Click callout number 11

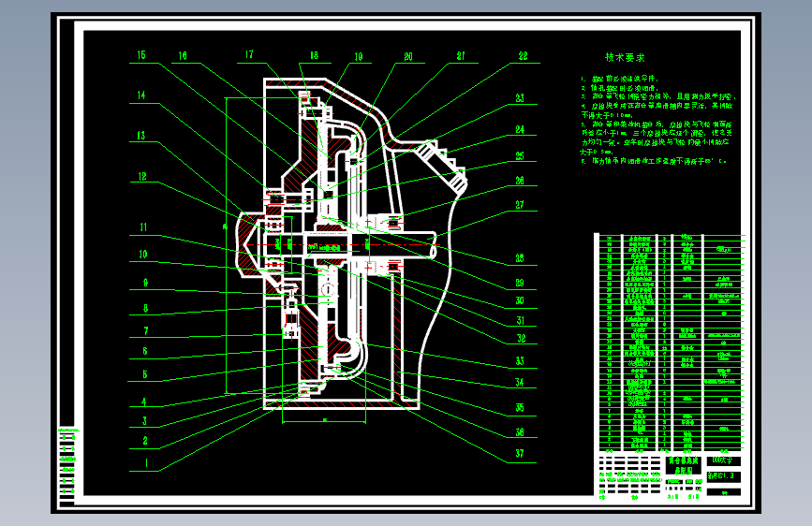(x=143, y=227)
